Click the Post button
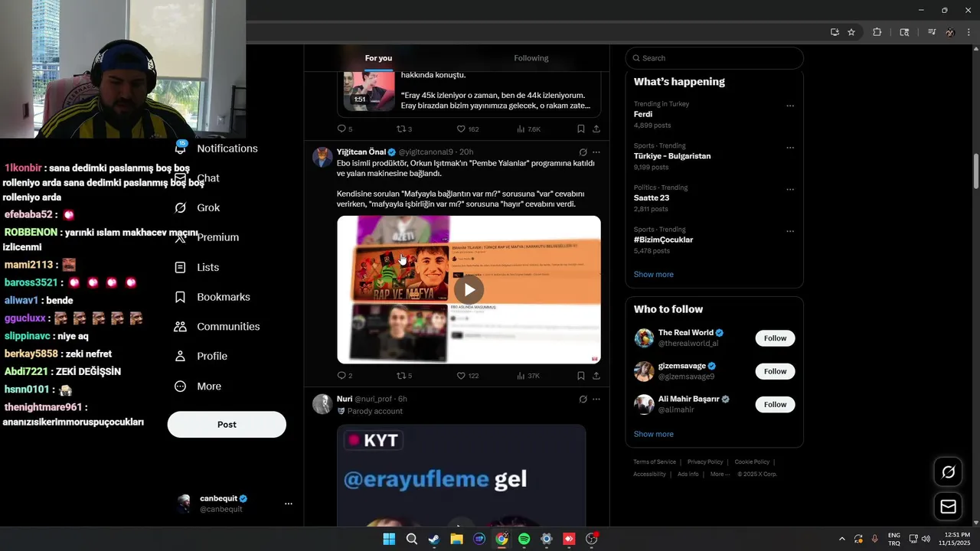Image resolution: width=980 pixels, height=551 pixels. (x=227, y=425)
